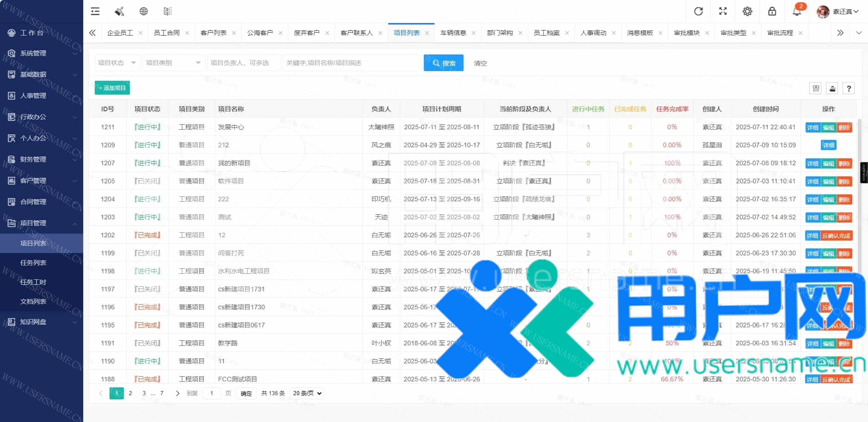Open notifications bell icon
This screenshot has width=868, height=422.
coord(797,12)
